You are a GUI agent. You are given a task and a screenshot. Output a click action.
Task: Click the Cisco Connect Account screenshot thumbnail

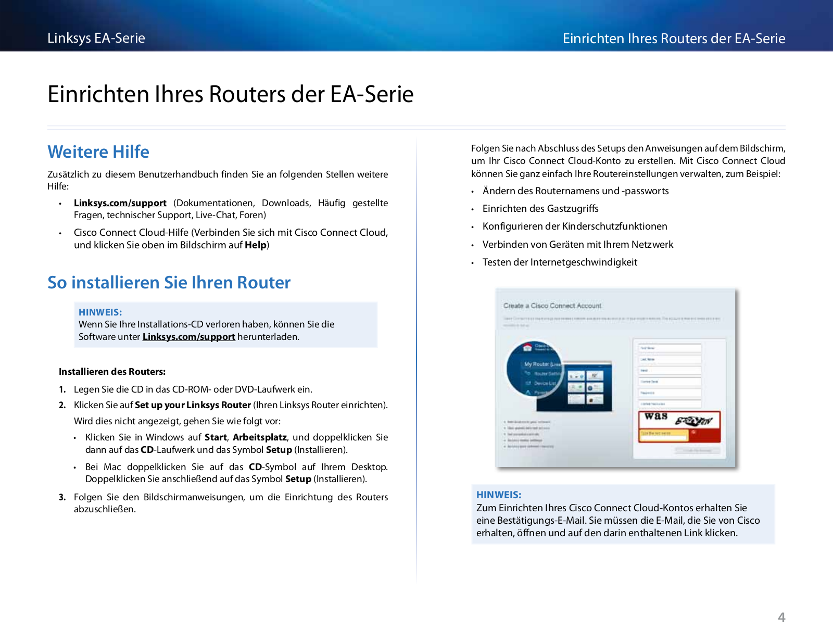pos(616,378)
